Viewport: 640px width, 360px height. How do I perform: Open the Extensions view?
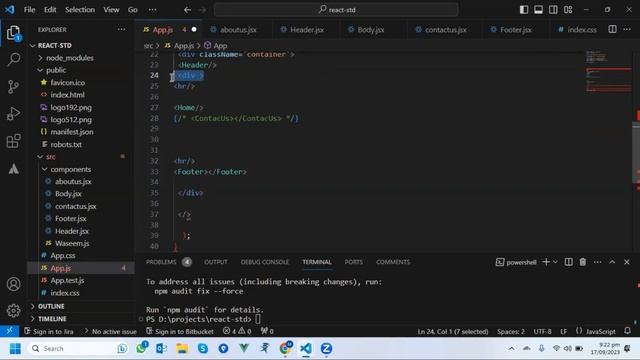13,141
